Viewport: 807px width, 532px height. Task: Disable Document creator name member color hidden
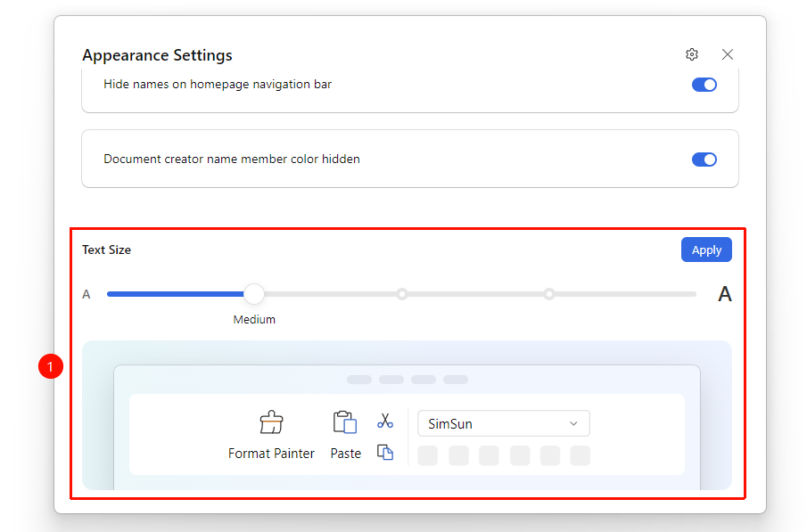click(x=704, y=160)
